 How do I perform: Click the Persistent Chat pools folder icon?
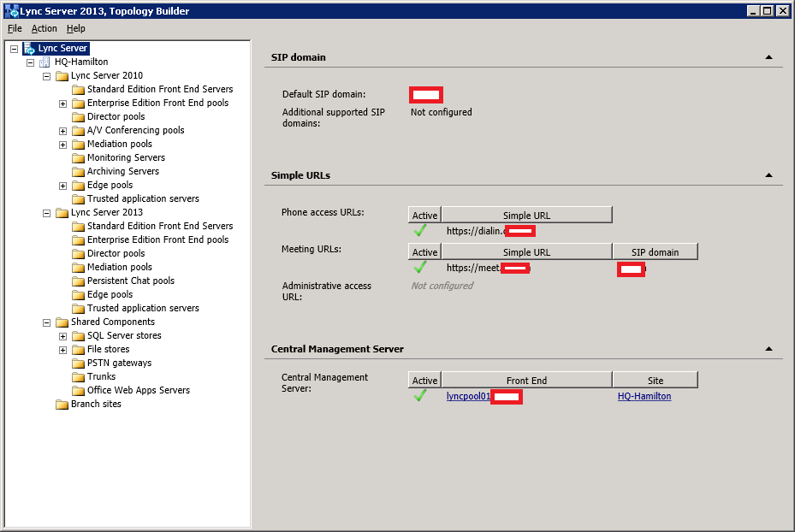coord(78,281)
